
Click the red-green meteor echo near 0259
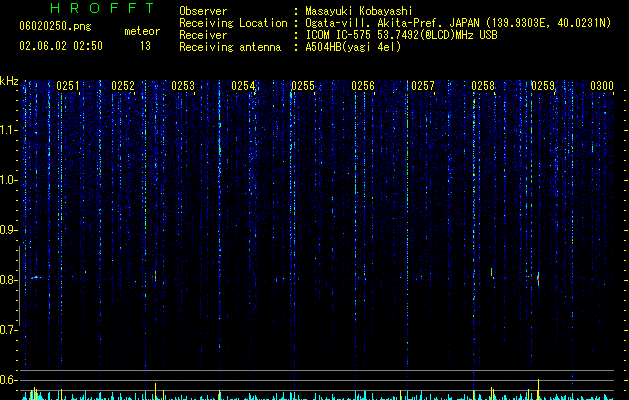pyautogui.click(x=538, y=278)
